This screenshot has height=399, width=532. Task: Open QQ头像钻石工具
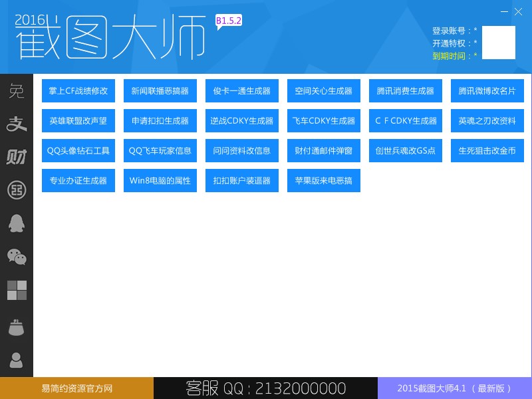[x=78, y=150]
